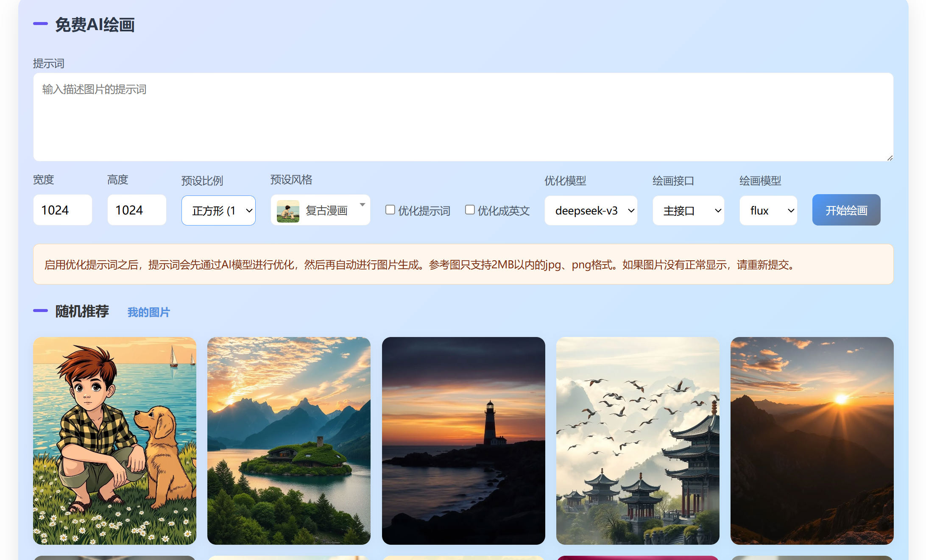This screenshot has height=560, width=926.
Task: Click the textarea resize handle corner
Action: (890, 158)
